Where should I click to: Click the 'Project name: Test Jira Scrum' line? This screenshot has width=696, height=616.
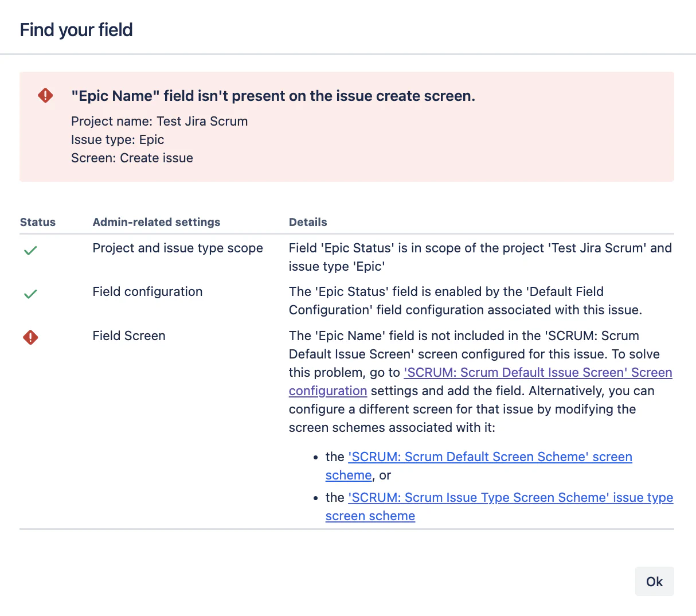159,121
